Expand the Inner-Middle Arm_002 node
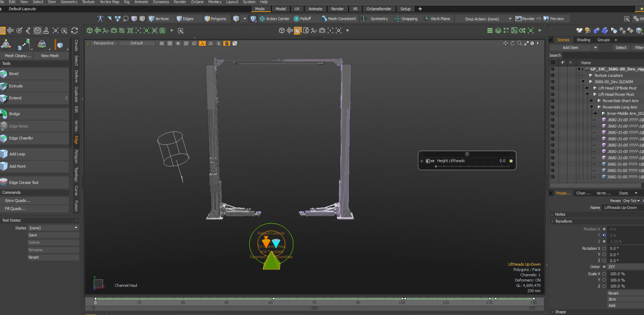This screenshot has width=644, height=315. [x=596, y=113]
